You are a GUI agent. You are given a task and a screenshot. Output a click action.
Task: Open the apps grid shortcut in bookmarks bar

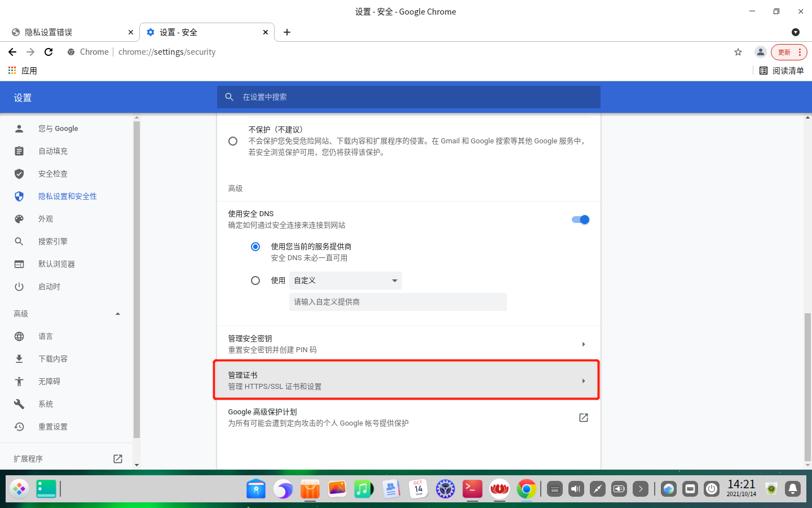pos(22,71)
